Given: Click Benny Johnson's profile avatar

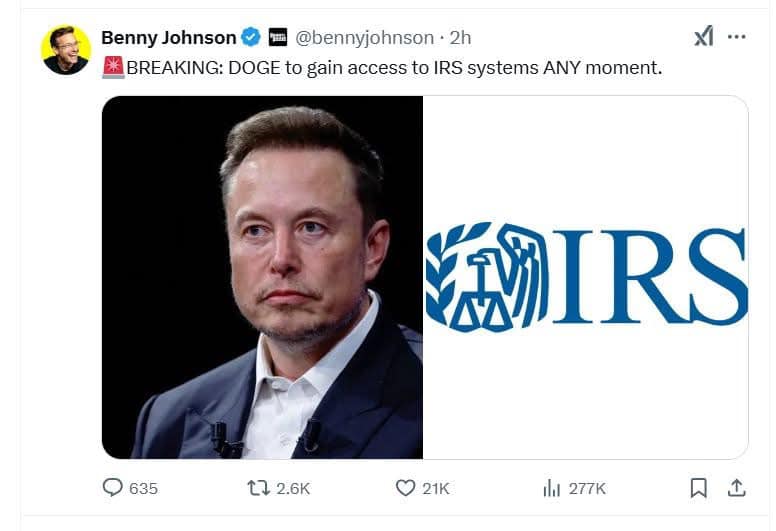Looking at the screenshot, I should coord(66,49).
